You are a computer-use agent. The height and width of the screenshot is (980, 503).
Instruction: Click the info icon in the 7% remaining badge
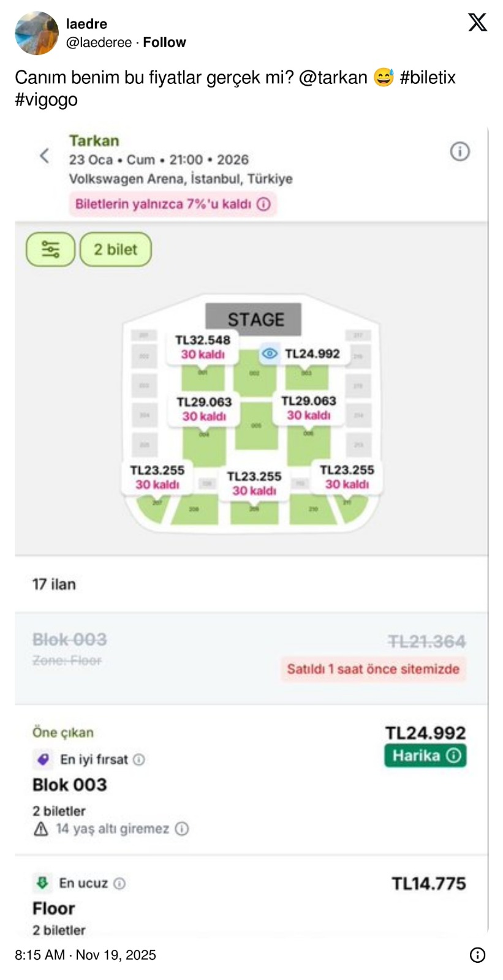(263, 204)
